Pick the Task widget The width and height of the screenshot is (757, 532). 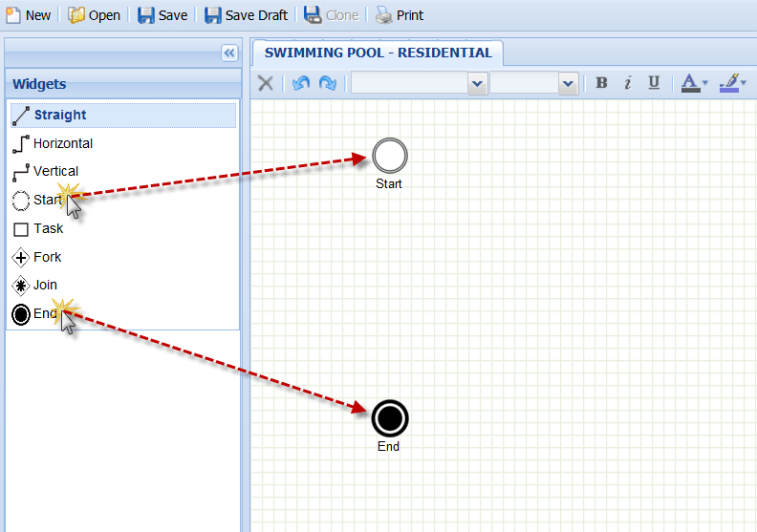[48, 228]
